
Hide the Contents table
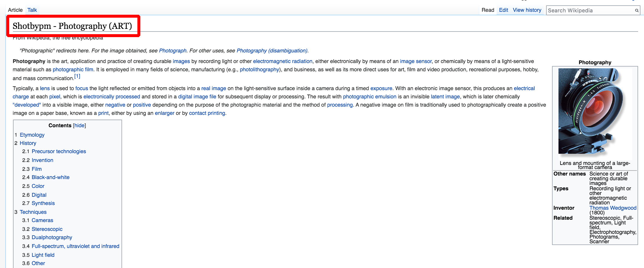pos(79,125)
